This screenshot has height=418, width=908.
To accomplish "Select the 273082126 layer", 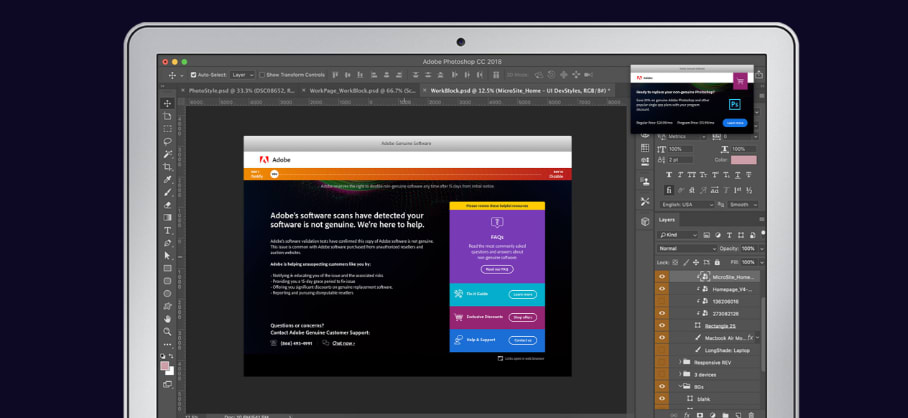I will pos(726,314).
